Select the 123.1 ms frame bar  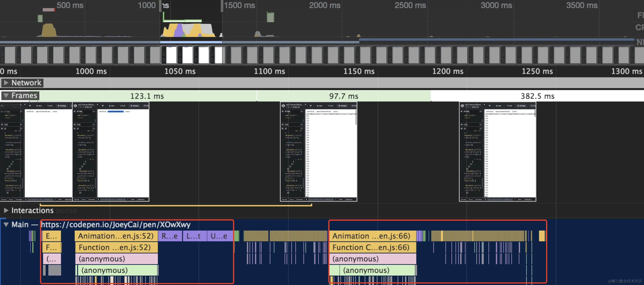147,96
